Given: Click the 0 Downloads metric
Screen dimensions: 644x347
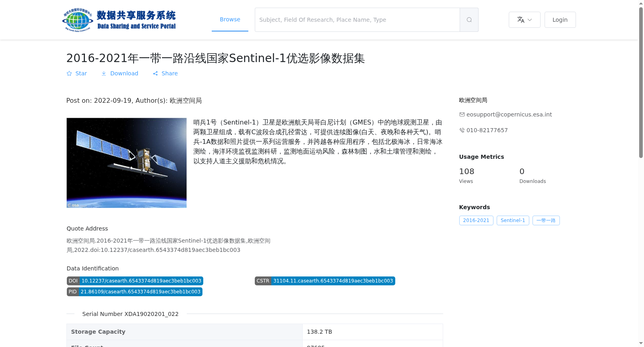Looking at the screenshot, I should (x=533, y=176).
